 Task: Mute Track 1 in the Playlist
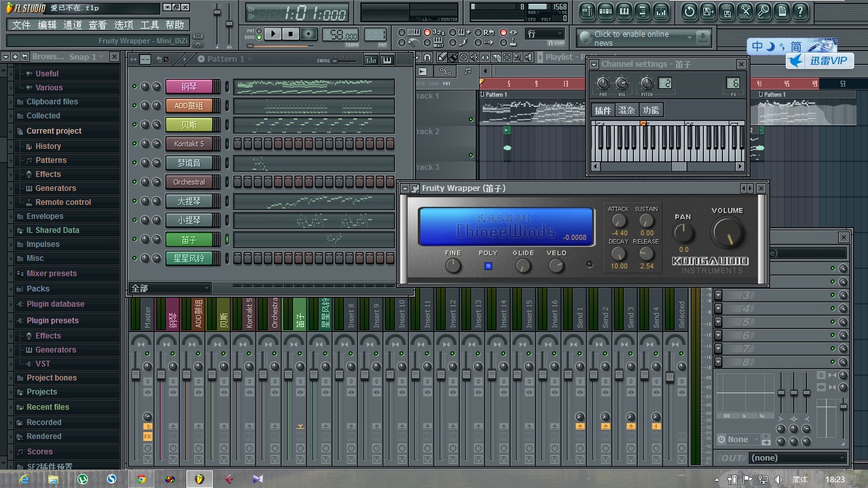(471, 119)
